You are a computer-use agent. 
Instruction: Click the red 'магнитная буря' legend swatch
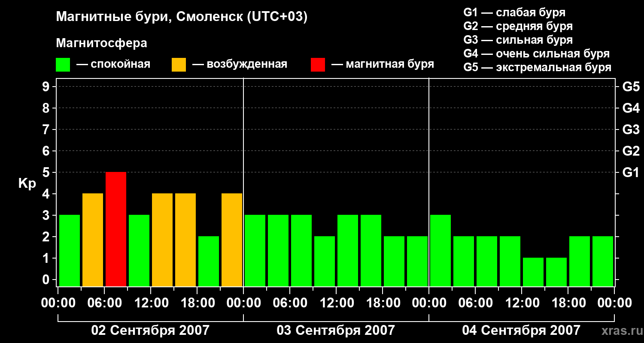[318, 65]
